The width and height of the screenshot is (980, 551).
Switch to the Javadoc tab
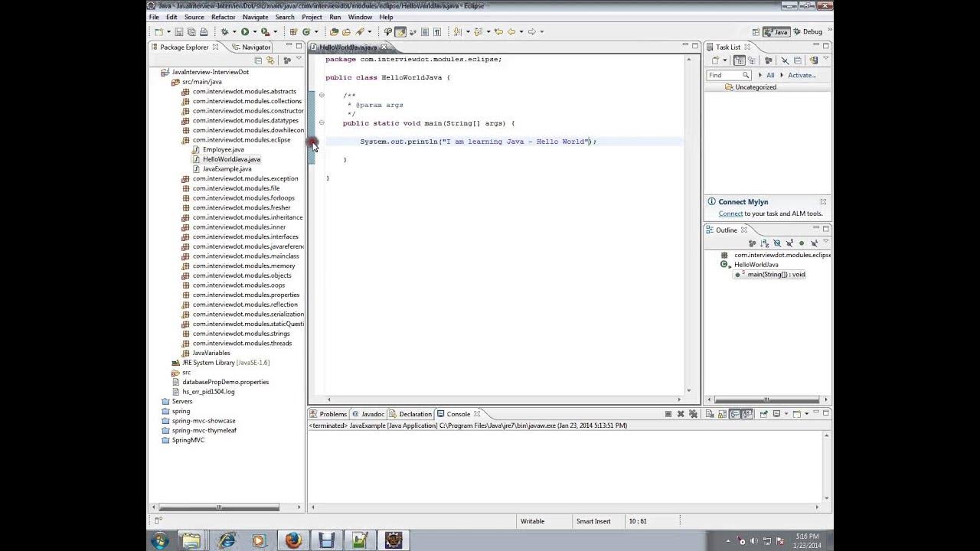tap(368, 414)
